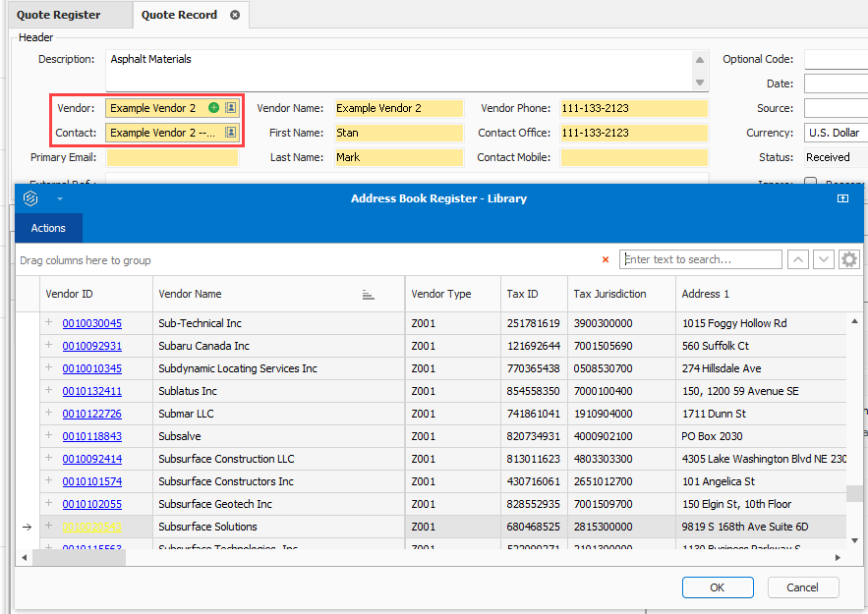
Task: Switch to the Quote Register tab
Action: [x=58, y=15]
